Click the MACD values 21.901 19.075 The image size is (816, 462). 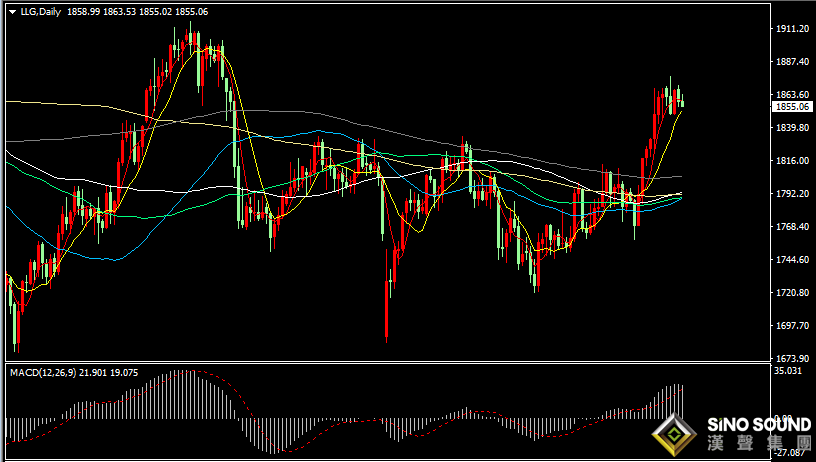tap(109, 373)
